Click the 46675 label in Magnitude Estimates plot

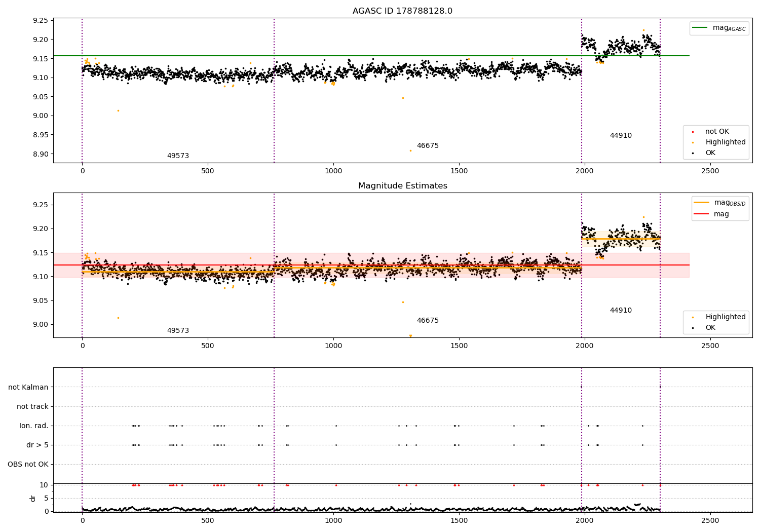tap(428, 321)
